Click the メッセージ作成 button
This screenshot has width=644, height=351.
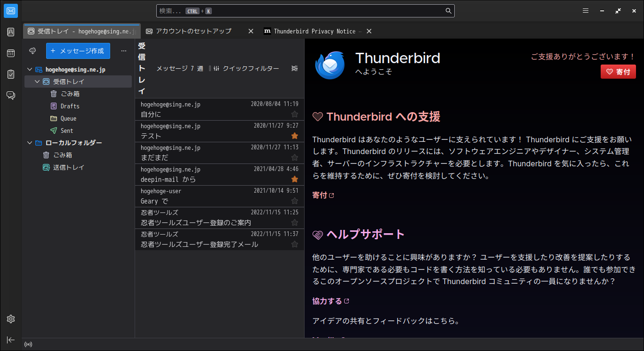[78, 51]
